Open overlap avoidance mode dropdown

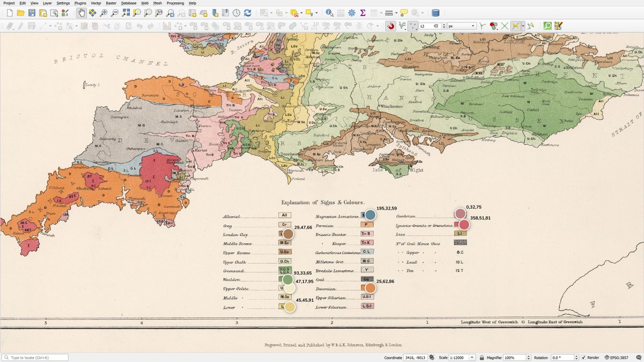click(494, 26)
